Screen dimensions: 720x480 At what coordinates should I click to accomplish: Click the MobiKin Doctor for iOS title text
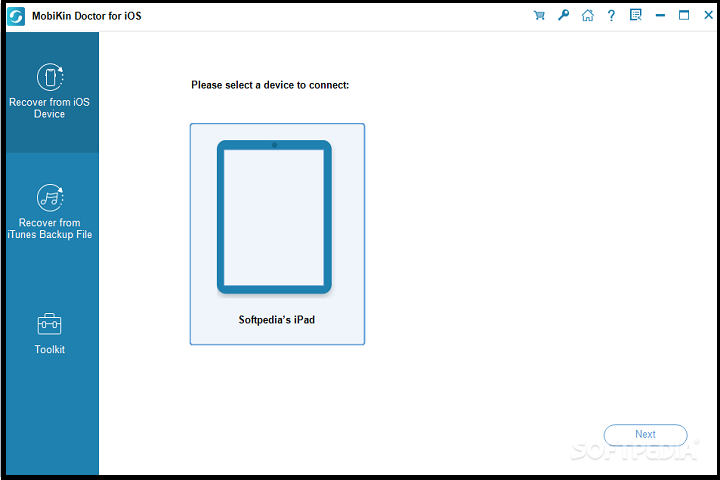click(x=85, y=15)
